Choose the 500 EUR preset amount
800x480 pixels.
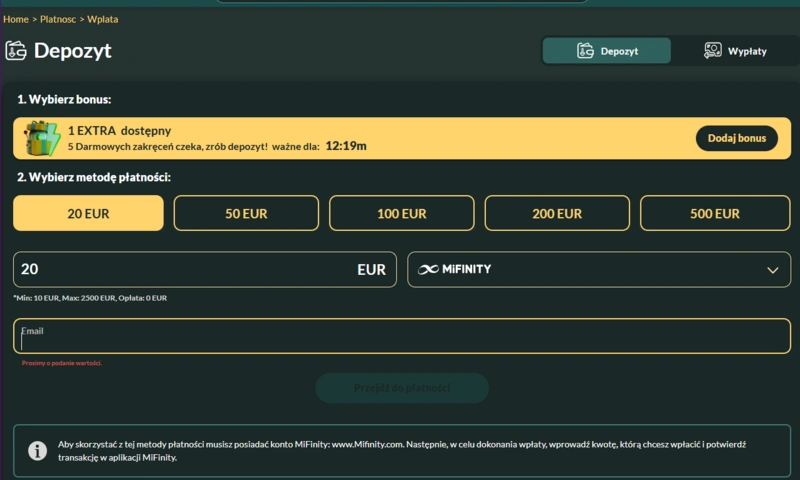tap(714, 213)
